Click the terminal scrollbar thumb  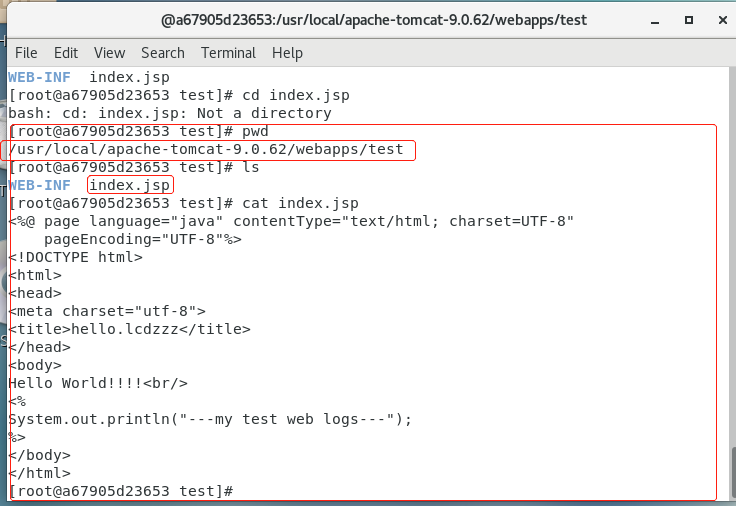[733, 473]
